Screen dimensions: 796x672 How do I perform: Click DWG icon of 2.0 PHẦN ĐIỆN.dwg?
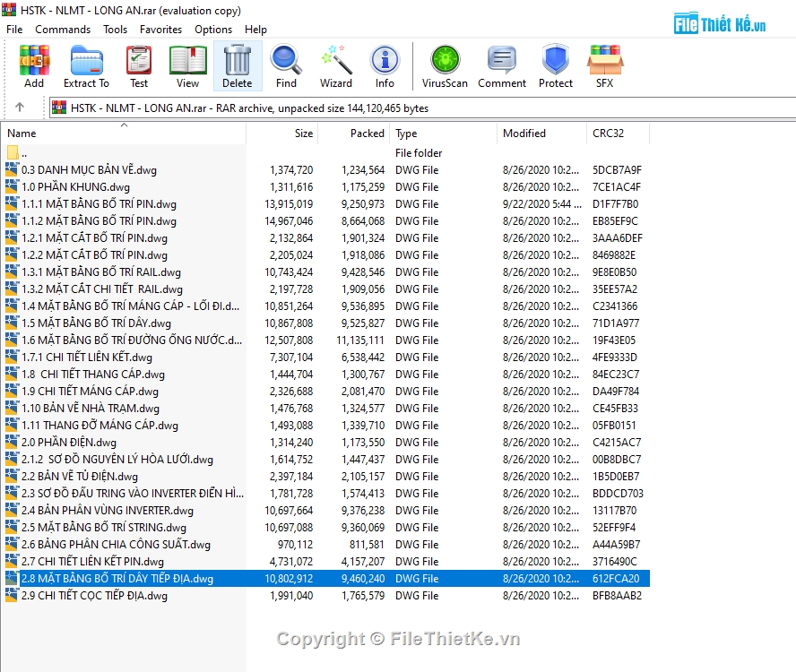point(13,442)
